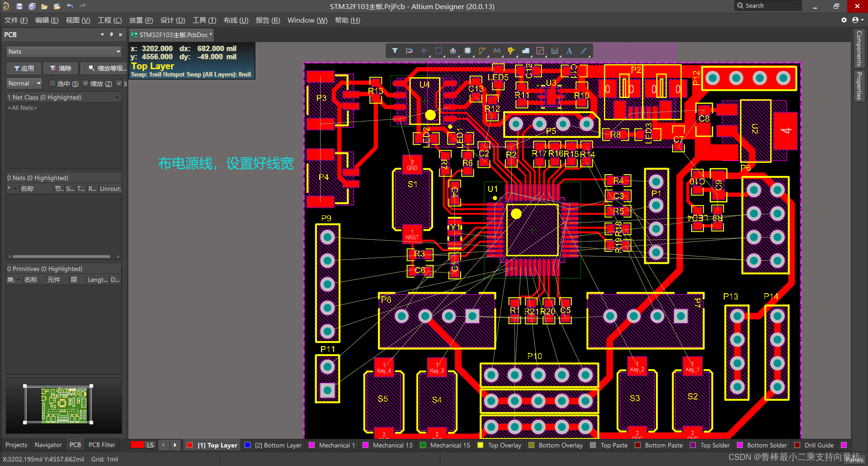Click the Search field in title bar
The image size is (868, 466).
768,6
